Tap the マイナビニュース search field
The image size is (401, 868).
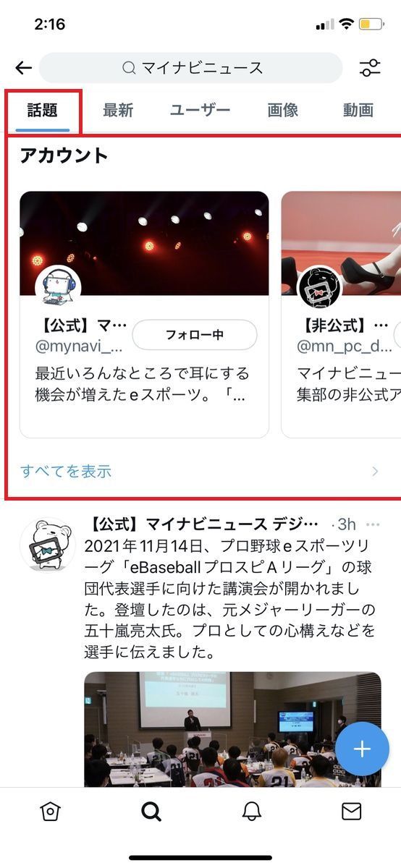(x=191, y=68)
